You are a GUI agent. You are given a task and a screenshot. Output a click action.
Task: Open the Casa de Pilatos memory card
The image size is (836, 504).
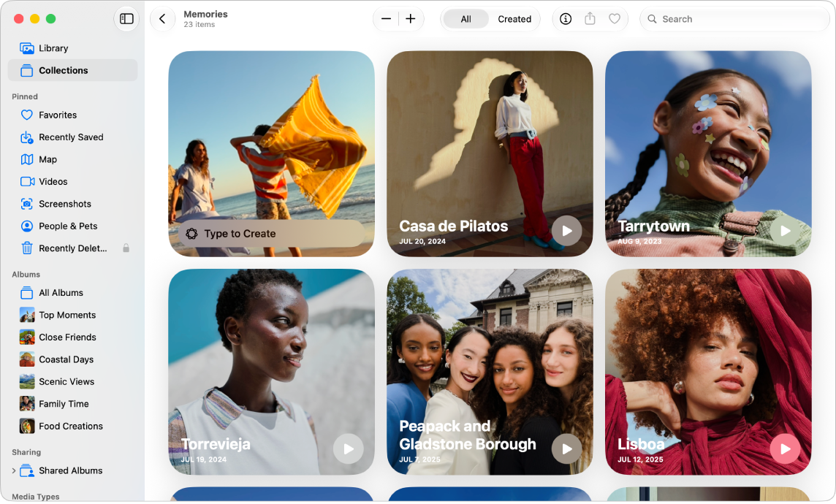coord(490,153)
